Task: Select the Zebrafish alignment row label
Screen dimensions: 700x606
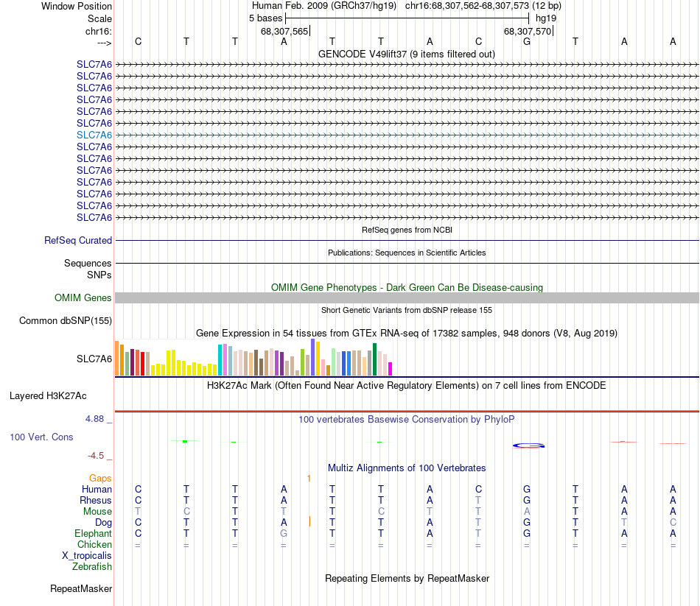Action: tap(92, 567)
